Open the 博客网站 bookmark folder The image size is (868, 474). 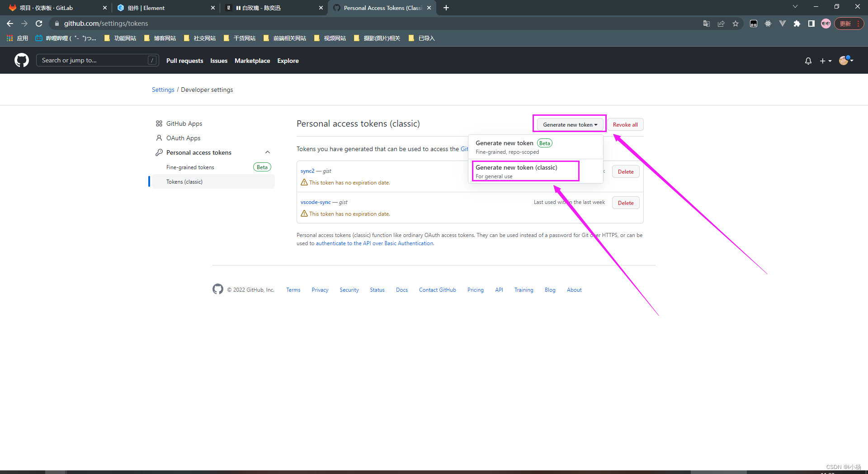(x=160, y=38)
